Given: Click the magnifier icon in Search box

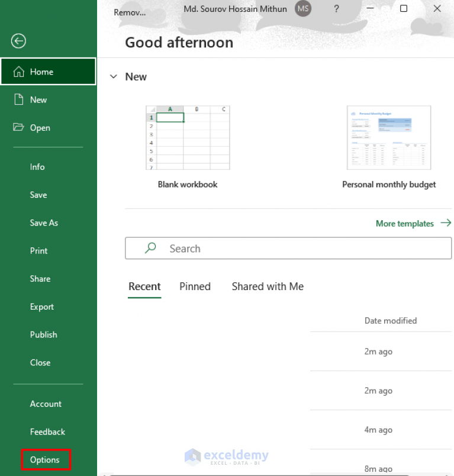Looking at the screenshot, I should coord(150,248).
